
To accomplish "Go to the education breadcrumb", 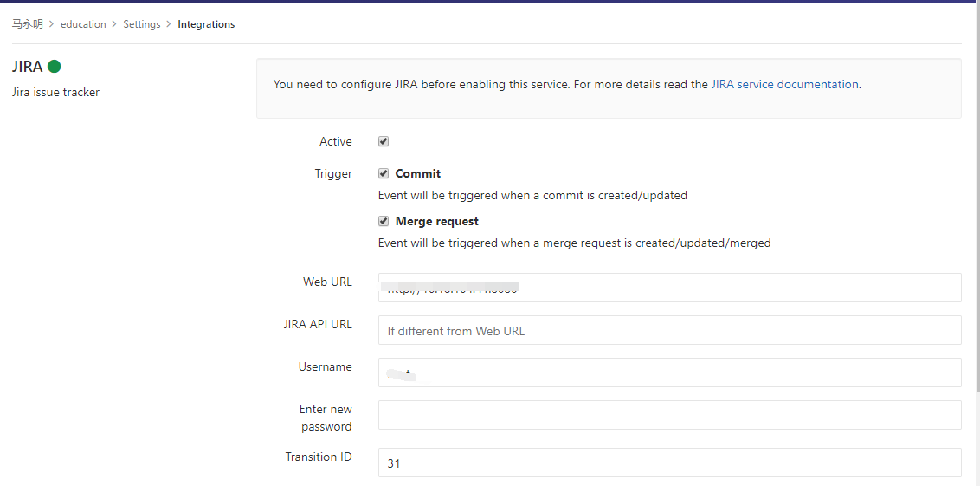I will pyautogui.click(x=83, y=24).
